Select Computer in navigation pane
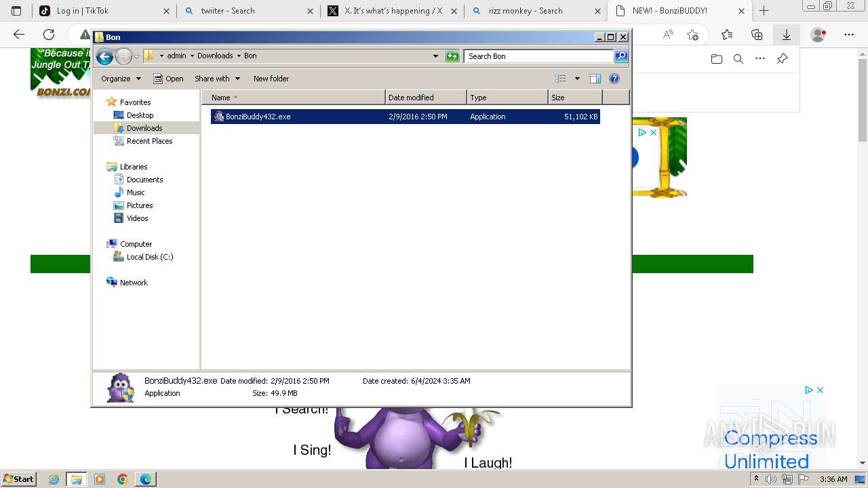 pos(136,244)
